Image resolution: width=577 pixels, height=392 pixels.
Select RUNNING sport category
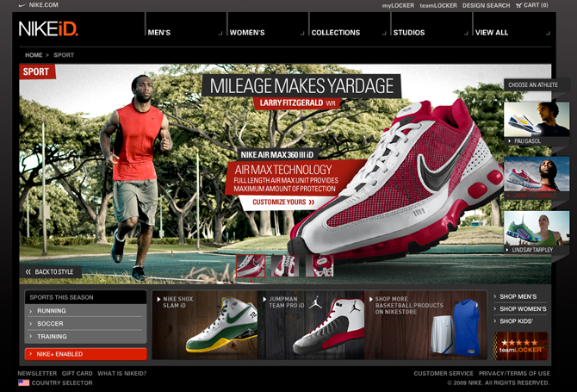click(86, 311)
